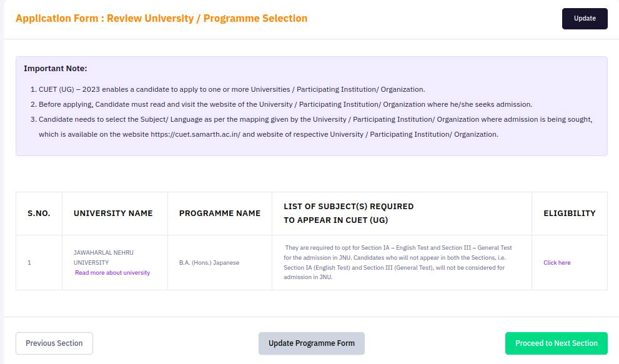Image resolution: width=619 pixels, height=364 pixels.
Task: Click Proceed to Next Section
Action: point(555,343)
